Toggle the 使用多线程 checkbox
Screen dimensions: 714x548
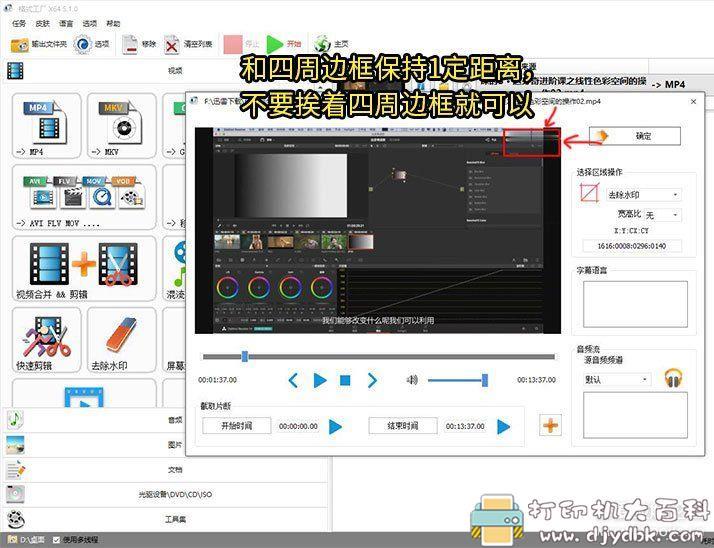pyautogui.click(x=56, y=540)
